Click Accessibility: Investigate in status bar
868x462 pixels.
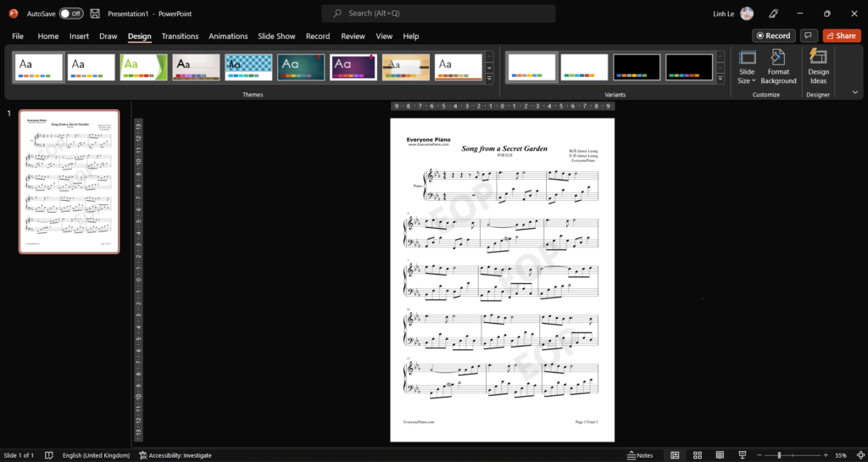pos(175,455)
